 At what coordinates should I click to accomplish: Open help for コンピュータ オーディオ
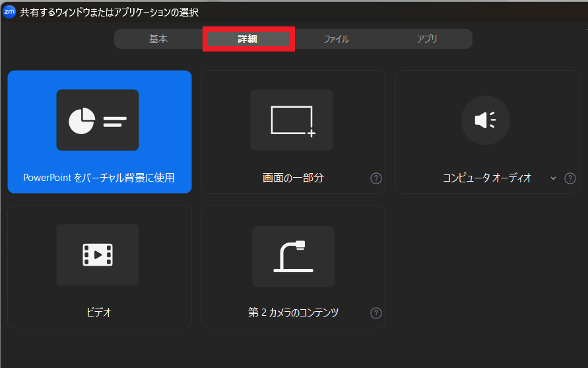click(x=570, y=178)
